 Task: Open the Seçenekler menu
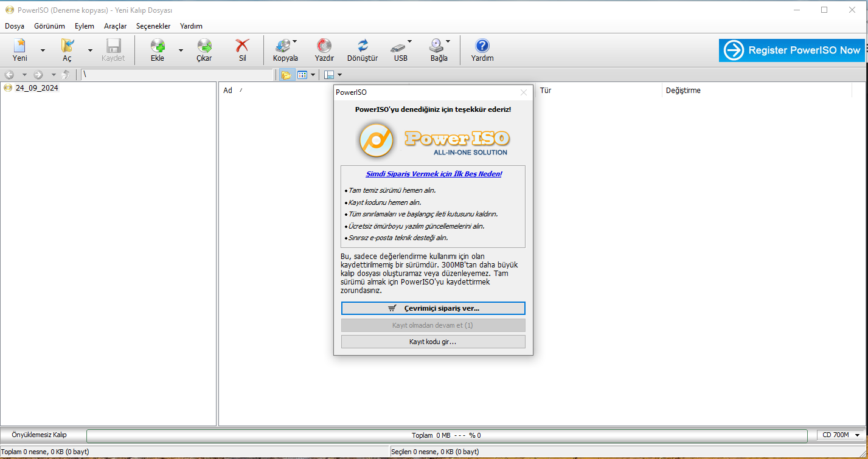153,26
